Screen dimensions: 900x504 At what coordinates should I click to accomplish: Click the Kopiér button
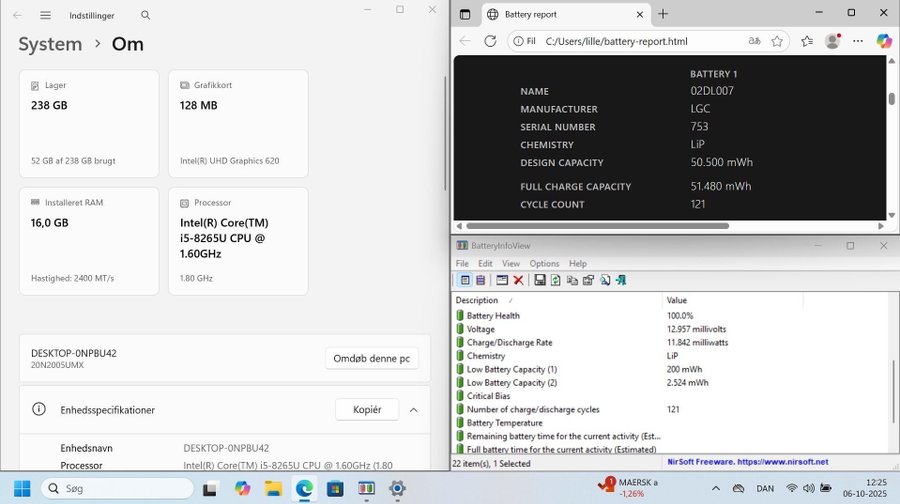pos(367,409)
